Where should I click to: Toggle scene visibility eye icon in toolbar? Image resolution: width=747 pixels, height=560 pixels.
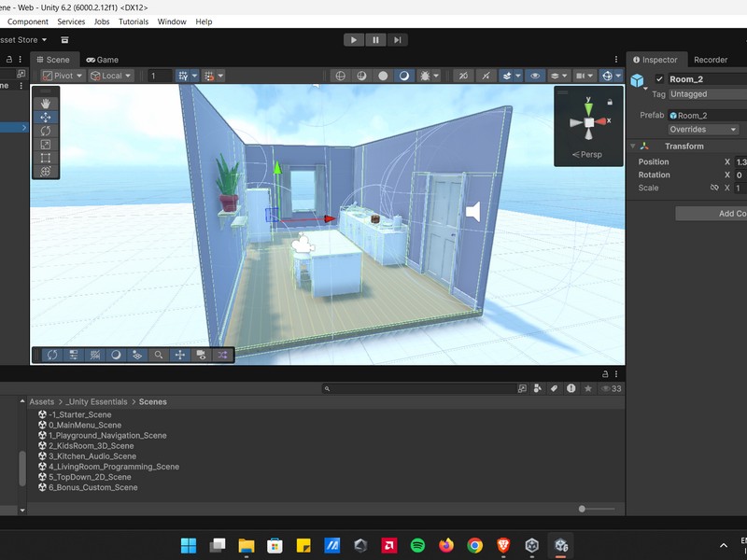pos(535,76)
